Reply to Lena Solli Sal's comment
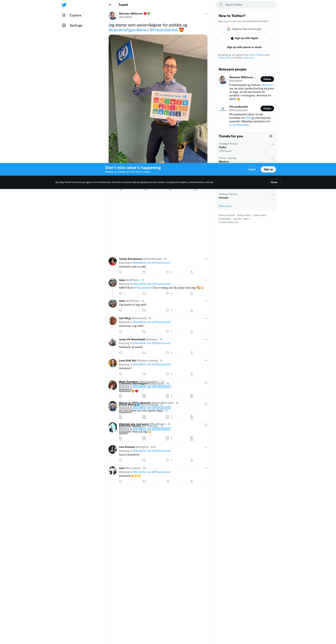Screen dimensions: 336x644 tap(121, 374)
